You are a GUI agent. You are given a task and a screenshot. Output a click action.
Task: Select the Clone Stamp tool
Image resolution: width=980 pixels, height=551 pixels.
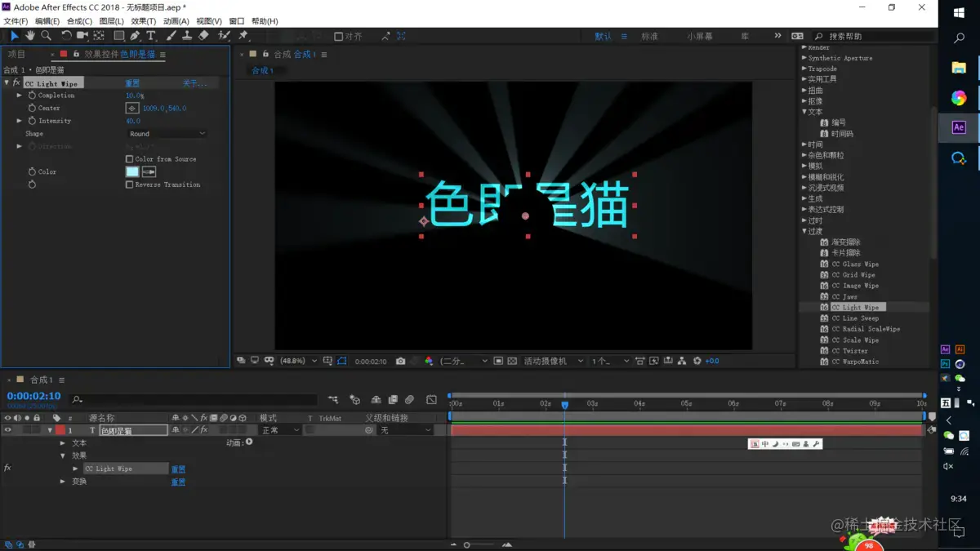187,36
